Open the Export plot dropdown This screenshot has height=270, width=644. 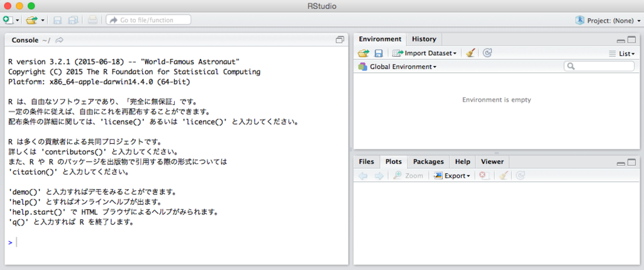pos(452,176)
